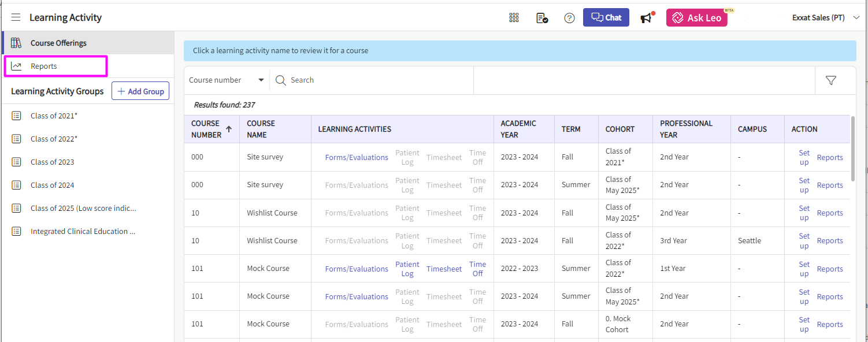Click the Add Group button
Viewport: 868px width, 342px height.
click(140, 91)
